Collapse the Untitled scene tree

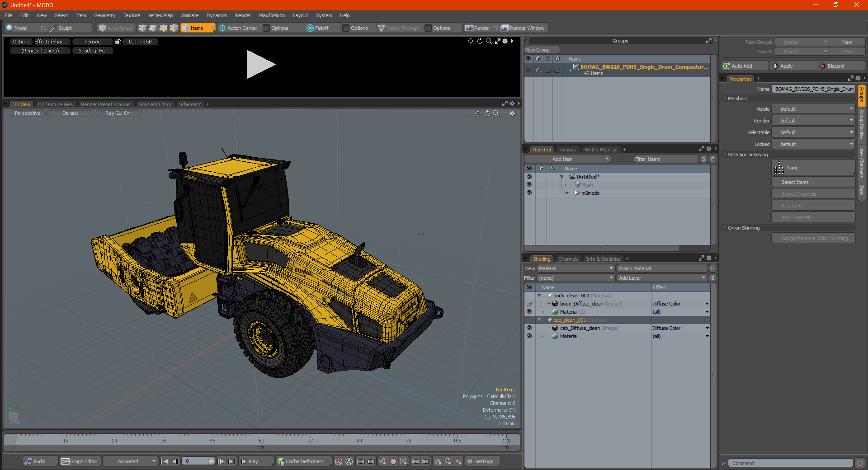(562, 177)
